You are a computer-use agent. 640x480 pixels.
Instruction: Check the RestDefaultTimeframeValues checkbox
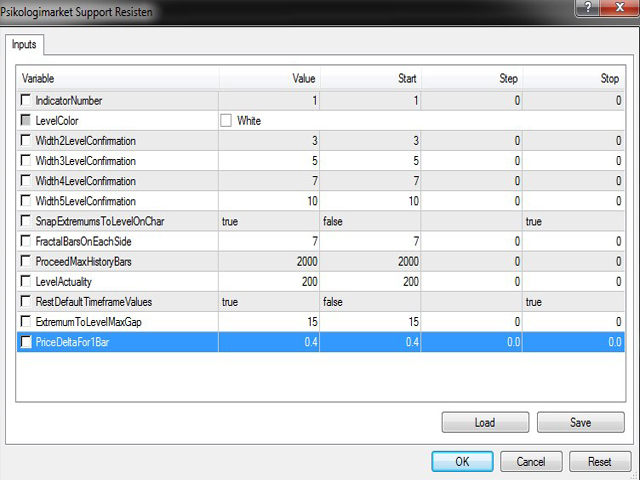point(26,301)
